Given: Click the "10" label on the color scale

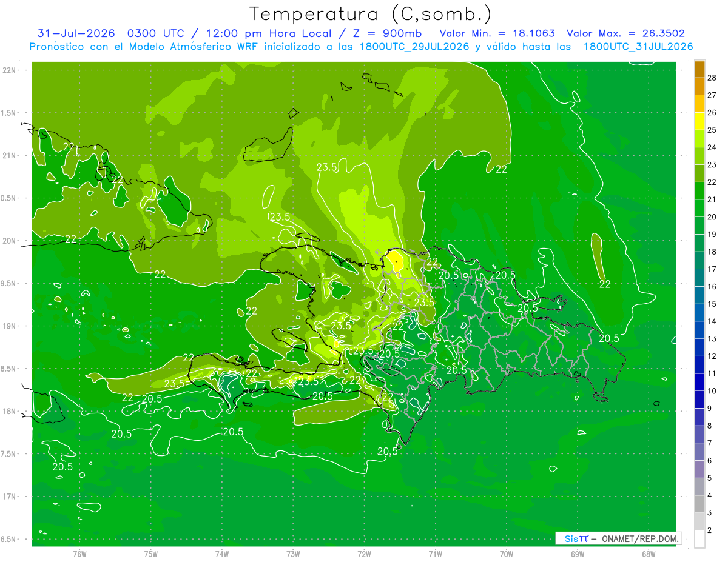Looking at the screenshot, I should point(712,391).
